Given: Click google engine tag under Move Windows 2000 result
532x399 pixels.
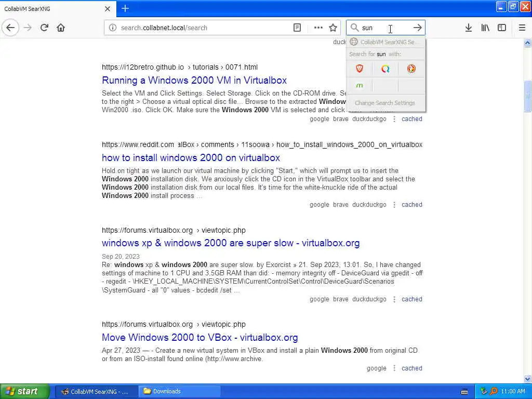Looking at the screenshot, I should click(377, 368).
